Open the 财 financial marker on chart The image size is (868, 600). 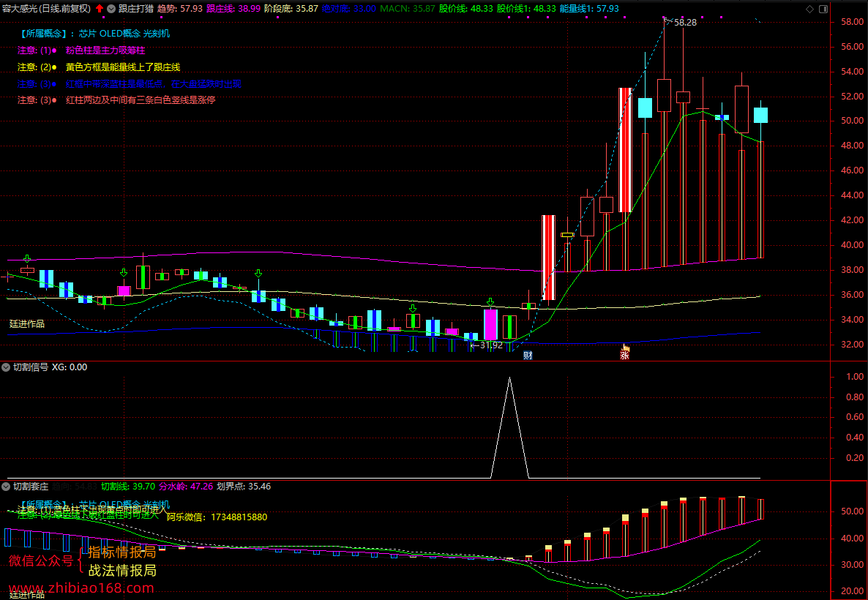[528, 356]
